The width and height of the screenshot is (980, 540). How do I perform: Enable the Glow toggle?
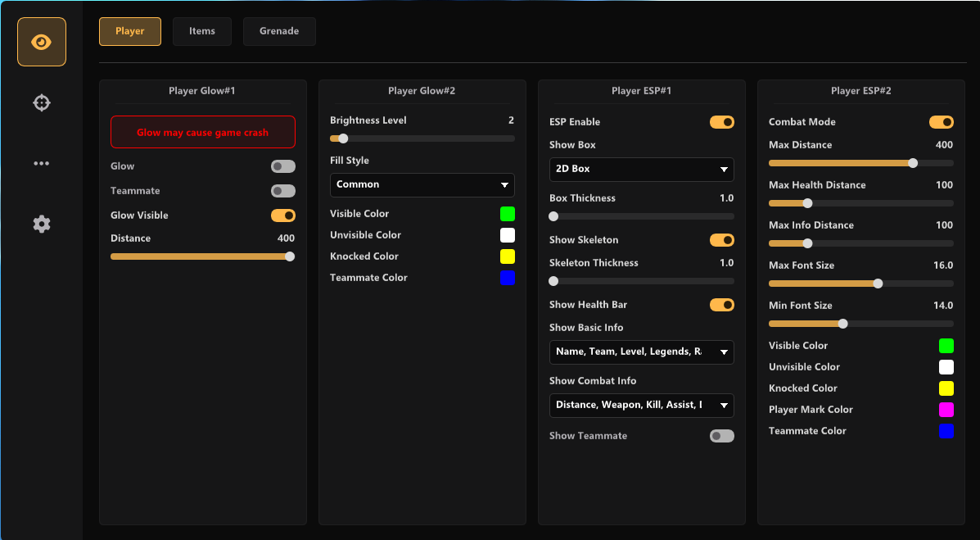click(283, 166)
